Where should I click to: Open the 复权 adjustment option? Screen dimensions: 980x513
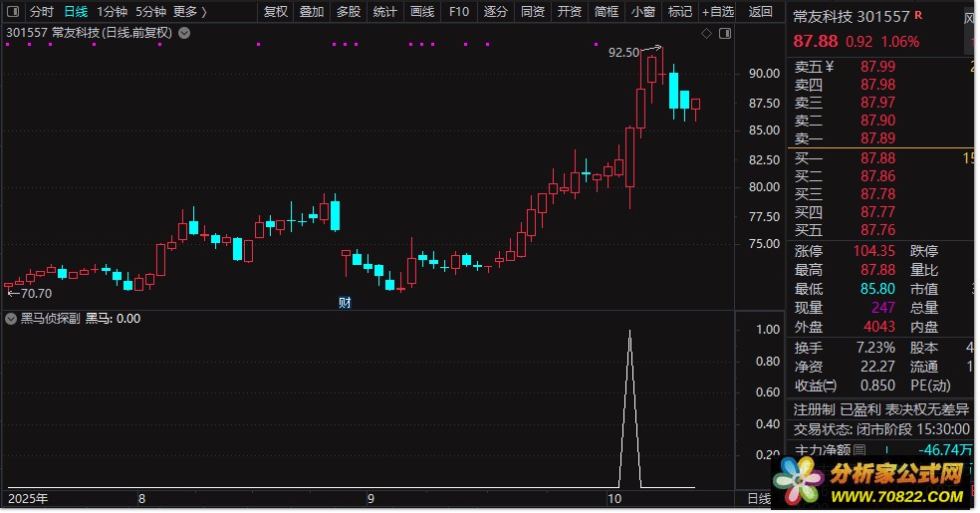pyautogui.click(x=275, y=11)
